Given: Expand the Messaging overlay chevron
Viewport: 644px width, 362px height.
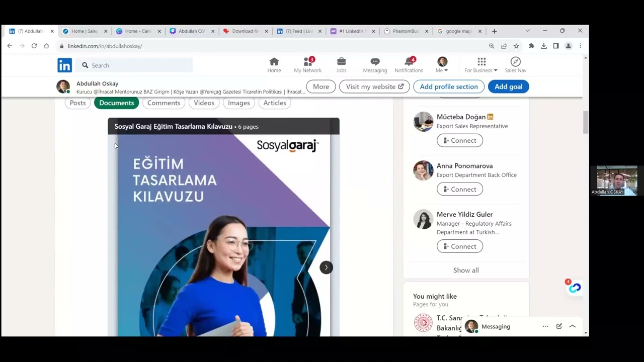Looking at the screenshot, I should point(573,326).
